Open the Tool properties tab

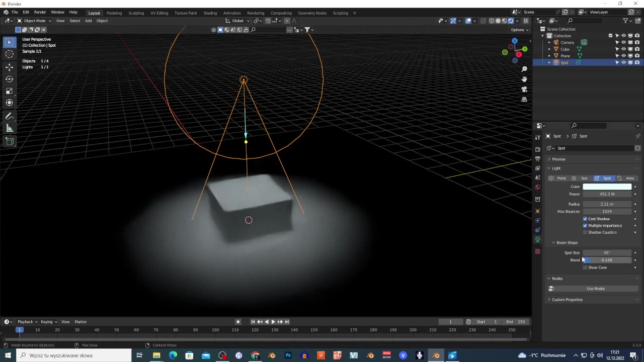tap(537, 137)
